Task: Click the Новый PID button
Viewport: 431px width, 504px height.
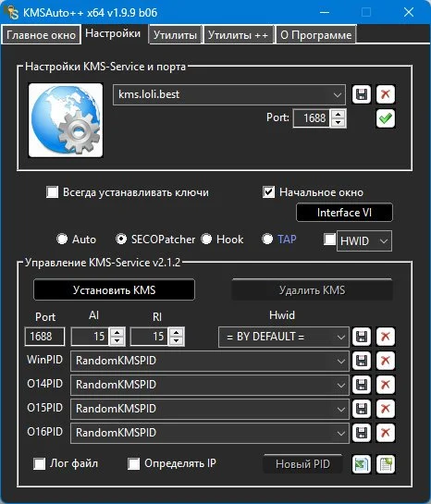Action: pyautogui.click(x=302, y=464)
